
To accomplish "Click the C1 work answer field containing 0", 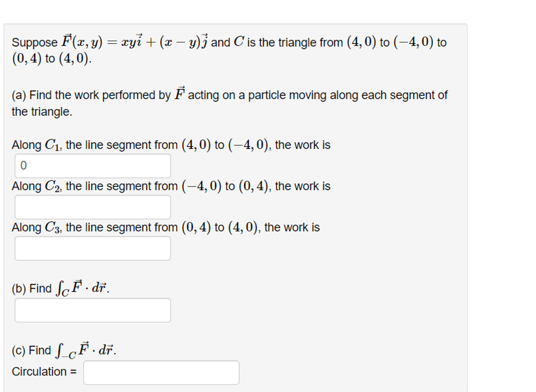I will click(x=93, y=165).
